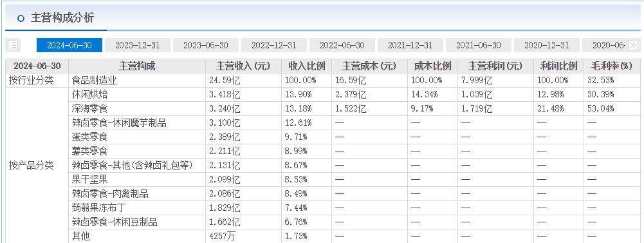Select the 休闲烘焙 product row
The width and height of the screenshot is (644, 243).
tap(90, 95)
